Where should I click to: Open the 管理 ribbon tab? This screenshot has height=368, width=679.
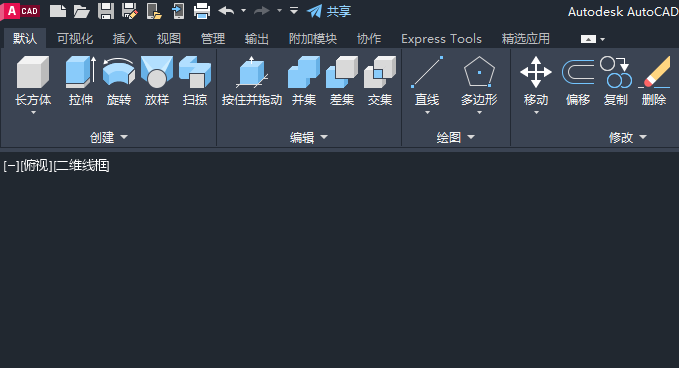pos(213,39)
